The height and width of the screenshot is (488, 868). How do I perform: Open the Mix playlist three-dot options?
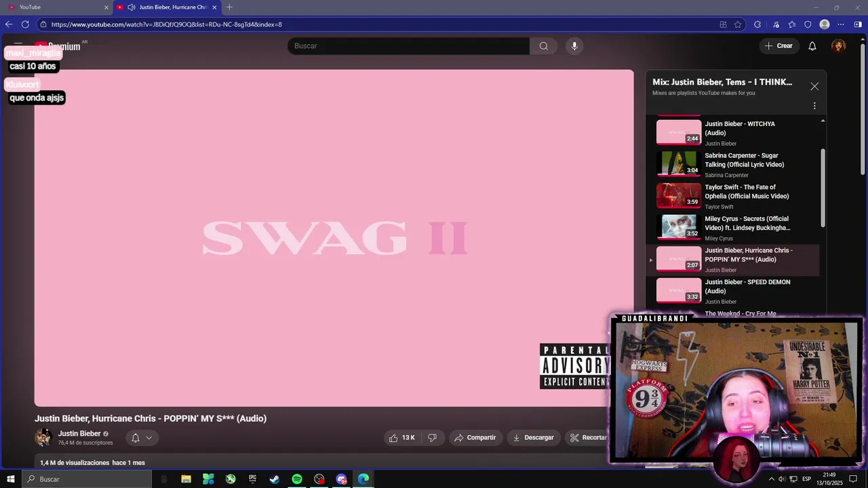(x=814, y=106)
